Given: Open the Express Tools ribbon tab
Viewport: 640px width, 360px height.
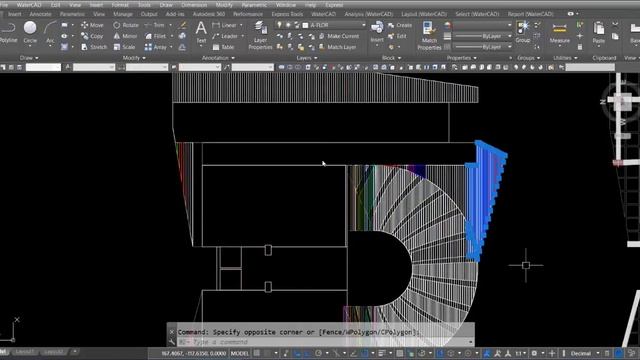Looking at the screenshot, I should coord(287,14).
